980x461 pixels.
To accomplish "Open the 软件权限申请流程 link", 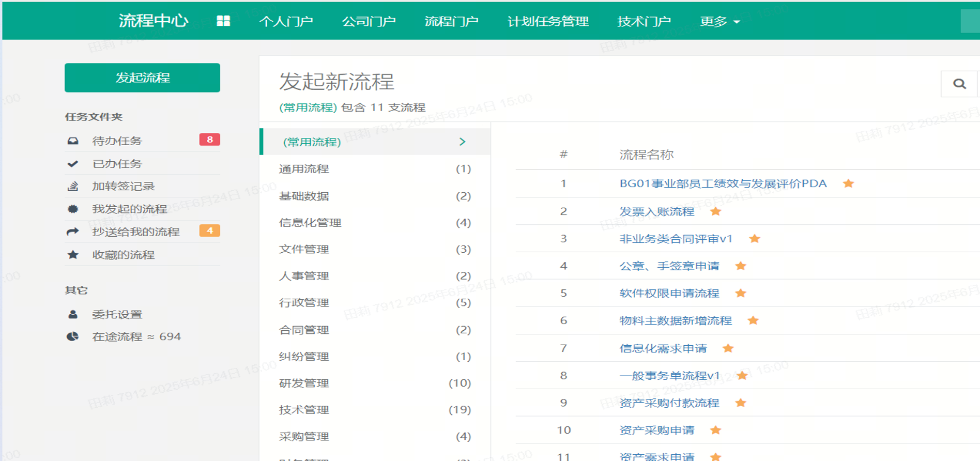I will pos(669,294).
